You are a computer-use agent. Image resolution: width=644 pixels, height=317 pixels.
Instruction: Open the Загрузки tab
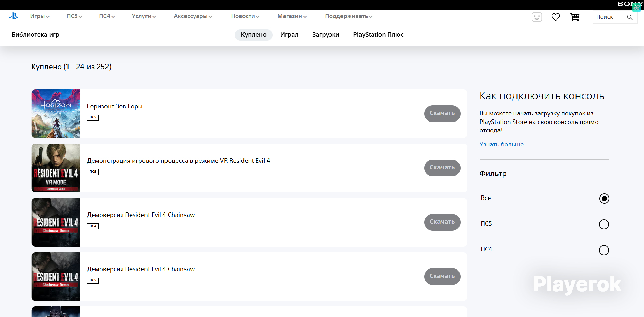pos(326,35)
